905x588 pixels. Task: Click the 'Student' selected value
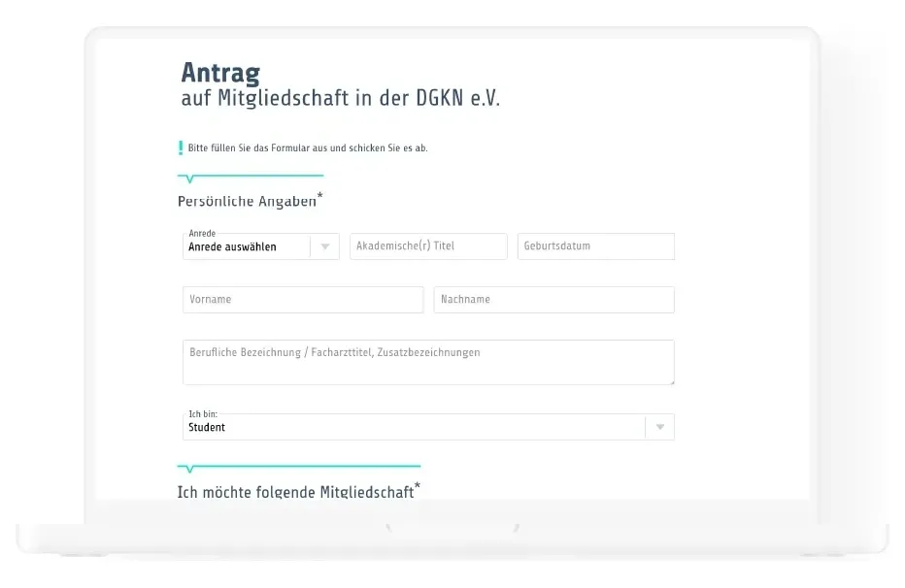pyautogui.click(x=207, y=427)
